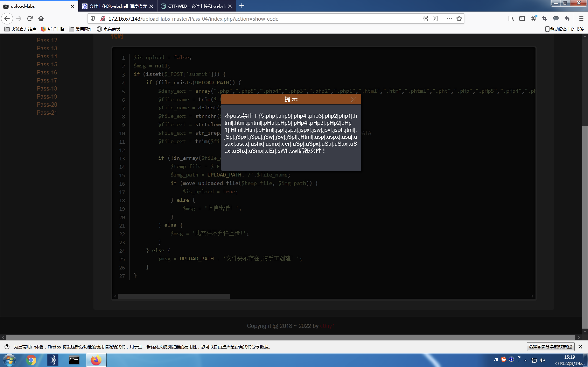Open page actions three-dots menu
588x367 pixels.
[x=449, y=19]
